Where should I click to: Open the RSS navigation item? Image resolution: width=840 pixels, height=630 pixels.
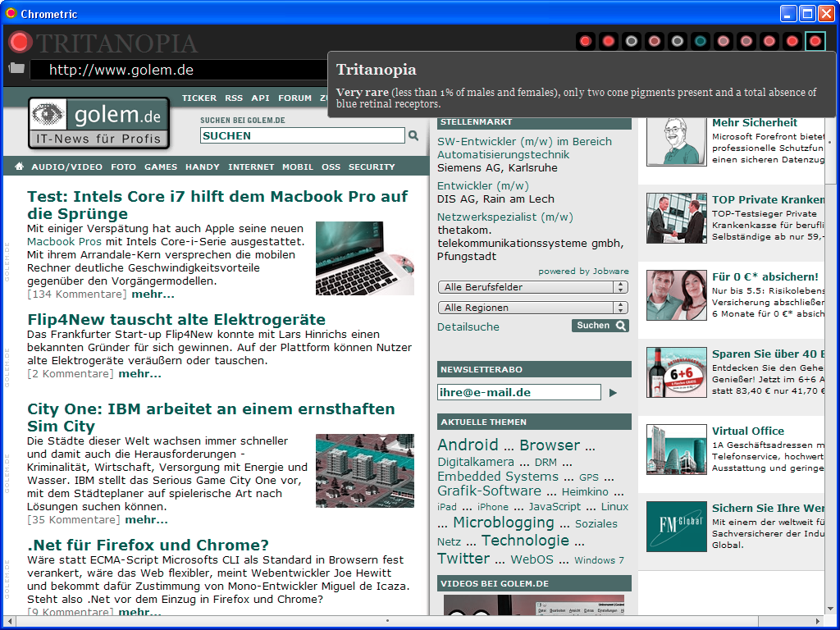point(234,98)
